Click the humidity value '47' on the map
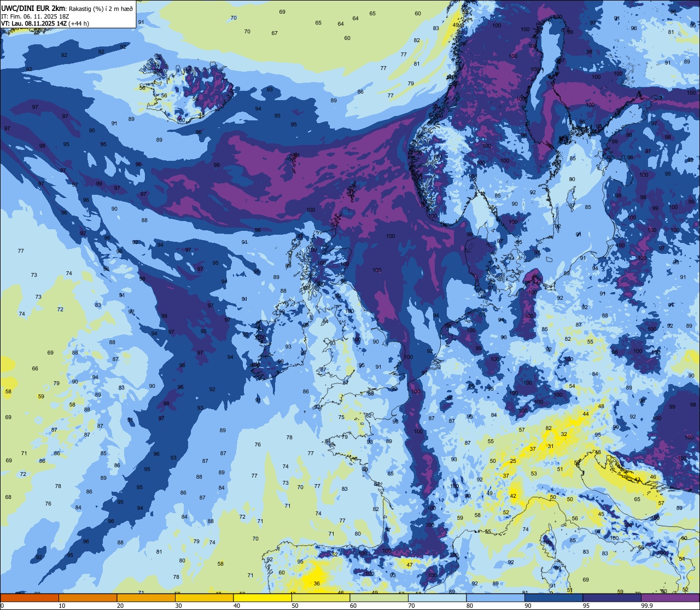This screenshot has height=610, width=700. (410, 565)
